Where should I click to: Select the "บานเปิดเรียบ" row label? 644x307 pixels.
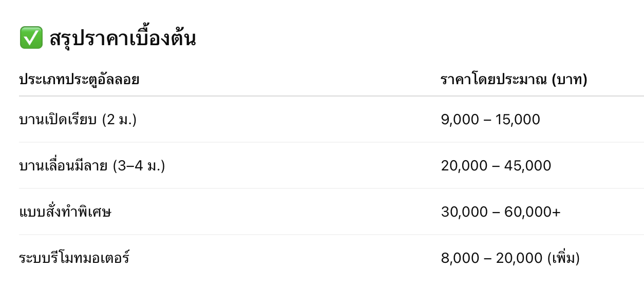click(x=58, y=120)
